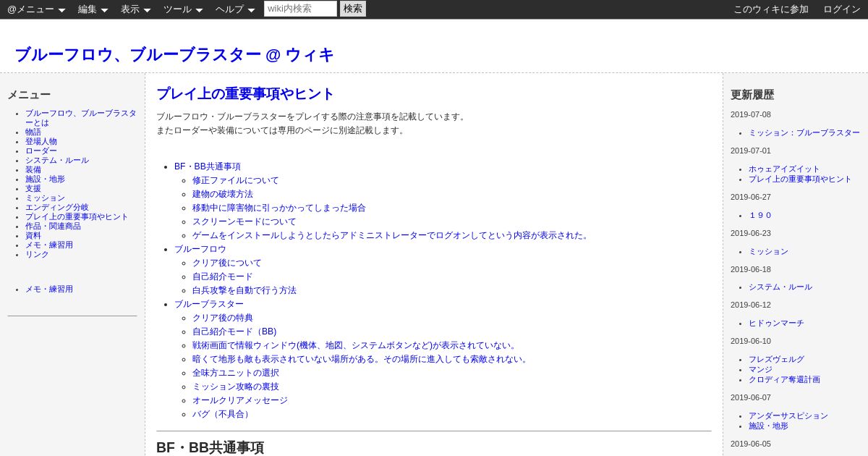Click the ログイン link
868x456 pixels.
[x=842, y=9]
